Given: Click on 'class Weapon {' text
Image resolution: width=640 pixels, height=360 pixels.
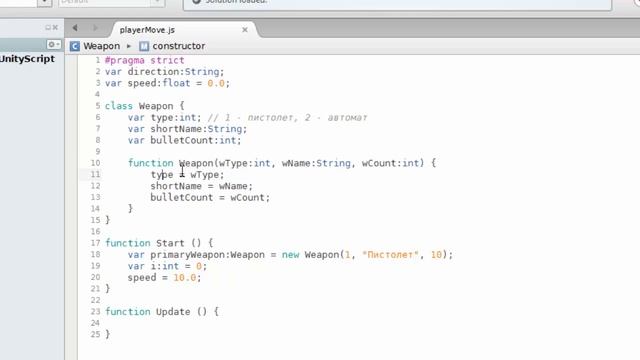Looking at the screenshot, I should tap(144, 106).
